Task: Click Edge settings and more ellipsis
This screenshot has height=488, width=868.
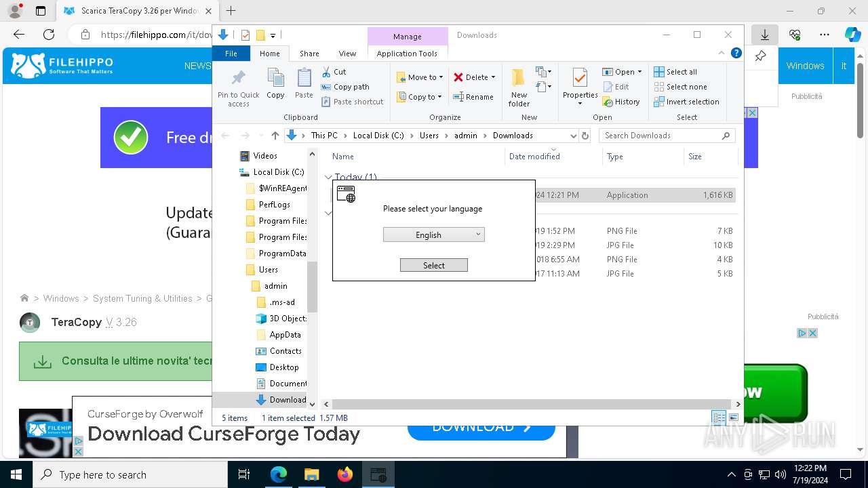Action: [825, 35]
